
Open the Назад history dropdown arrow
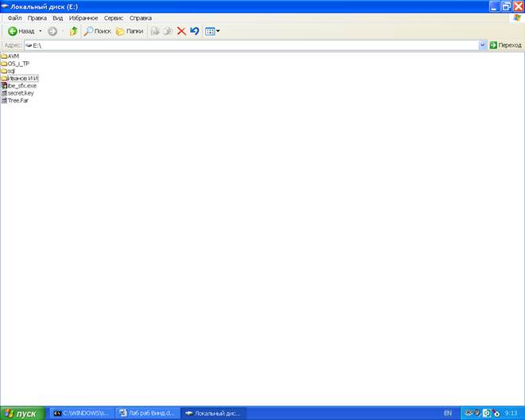pyautogui.click(x=41, y=31)
